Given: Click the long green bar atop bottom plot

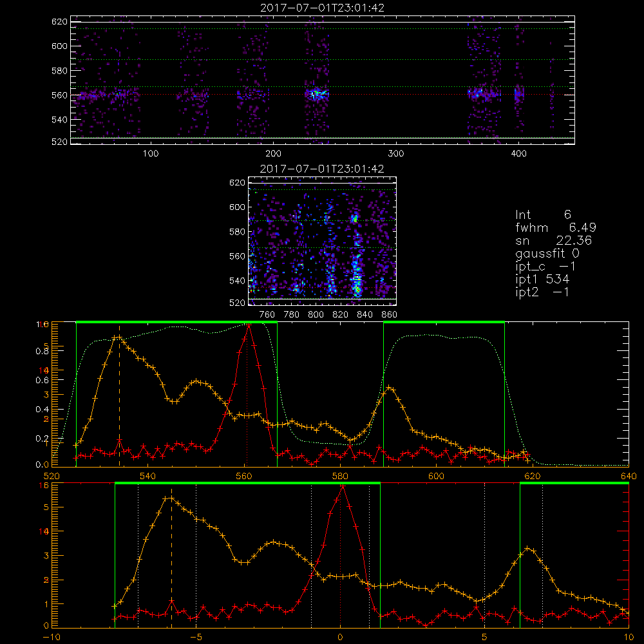Looking at the screenshot, I should pos(248,484).
